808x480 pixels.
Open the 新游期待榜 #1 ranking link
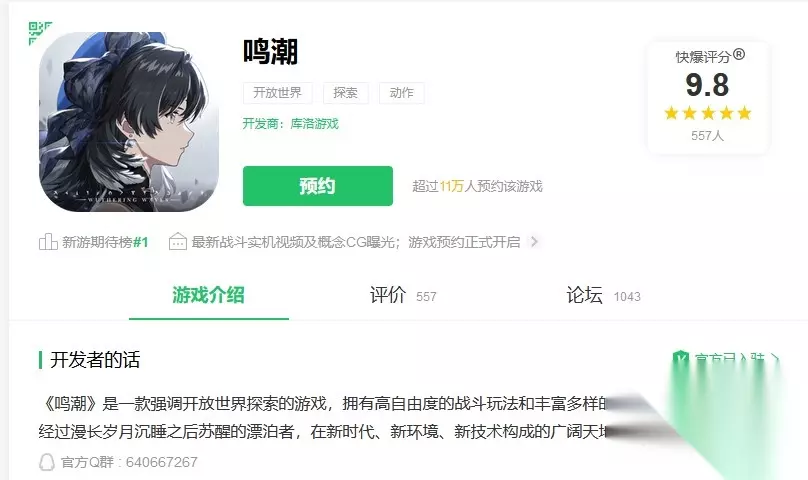pos(105,242)
